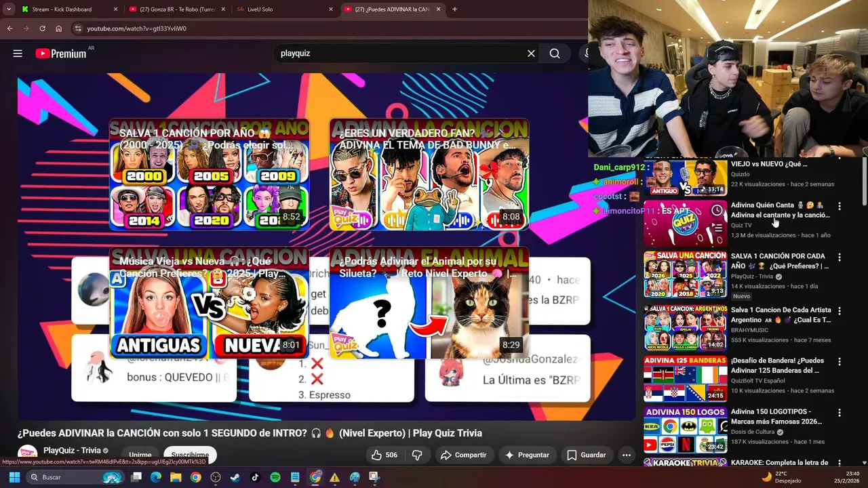Viewport: 868px width, 488px height.
Task: Close the LiveU Solo tab
Action: [331, 9]
